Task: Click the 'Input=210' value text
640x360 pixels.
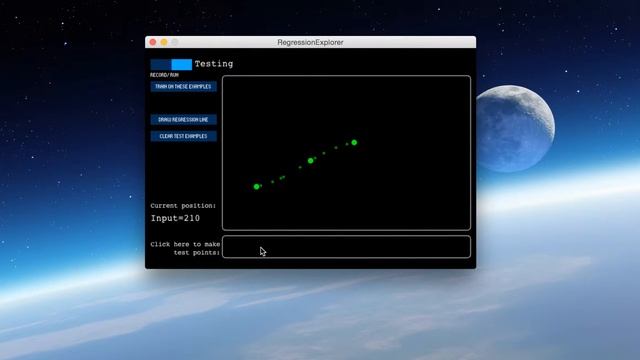Action: coord(176,218)
